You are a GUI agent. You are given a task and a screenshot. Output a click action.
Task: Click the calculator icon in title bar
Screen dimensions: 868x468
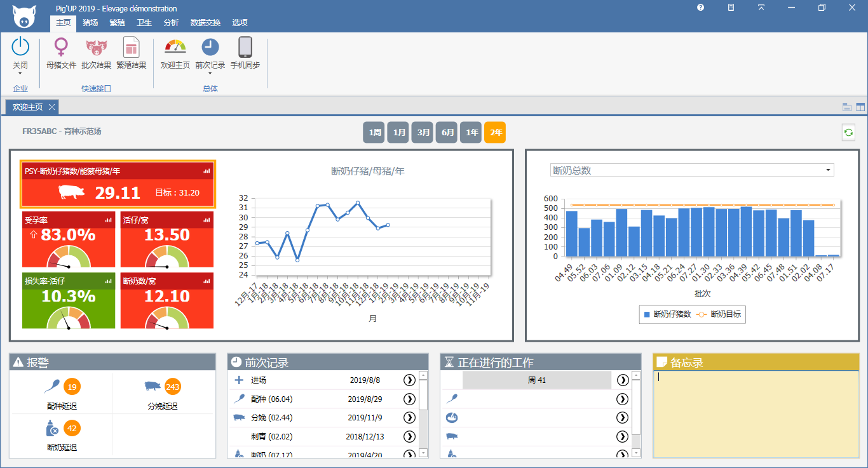(x=731, y=8)
